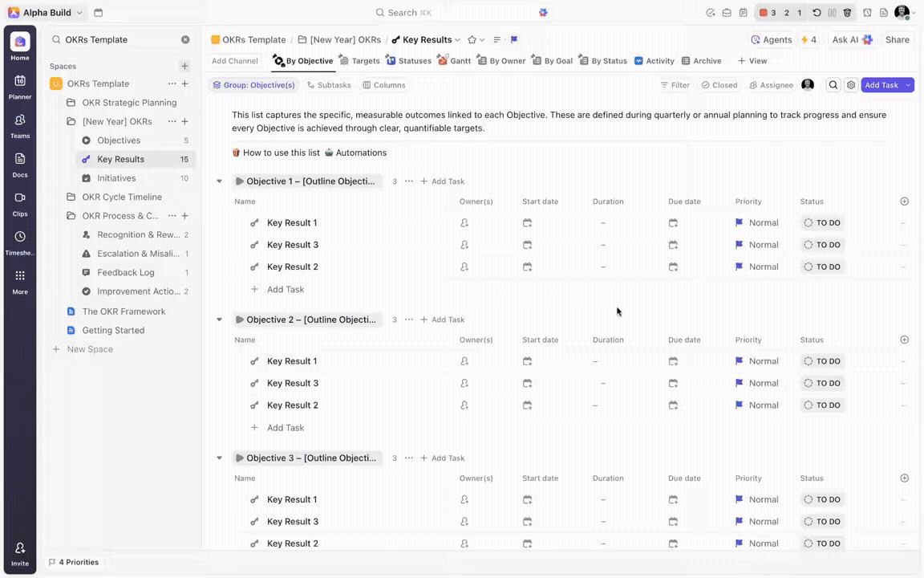This screenshot has width=924, height=578.
Task: Open the Automations link
Action: [x=355, y=153]
